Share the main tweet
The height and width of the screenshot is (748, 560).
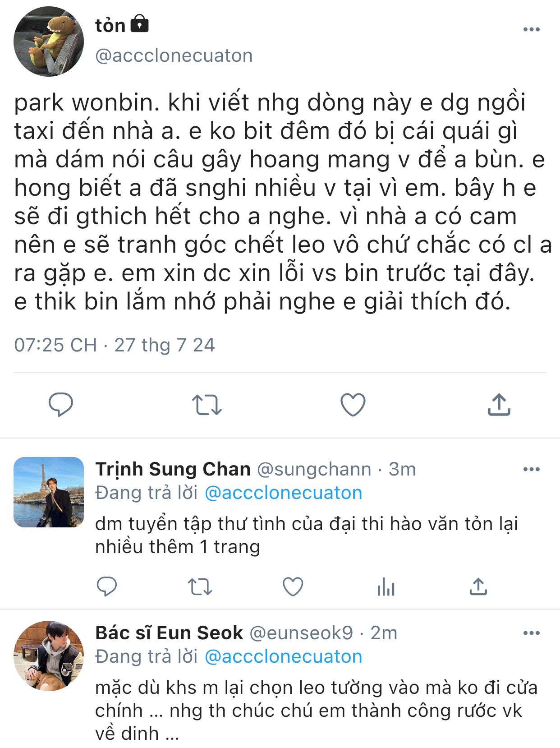pyautogui.click(x=499, y=404)
